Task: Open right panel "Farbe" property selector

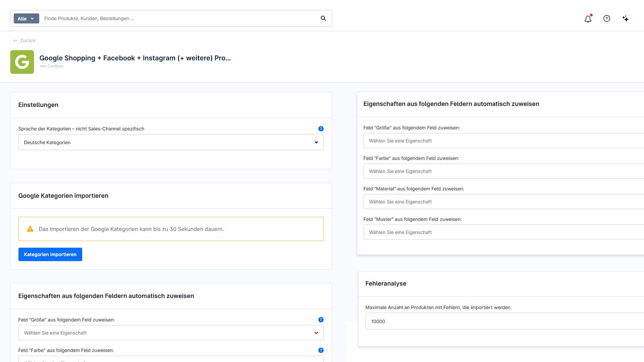Action: 504,171
